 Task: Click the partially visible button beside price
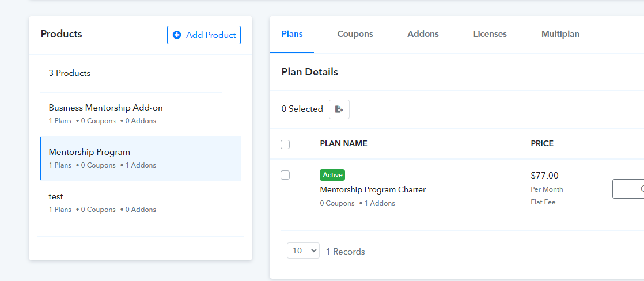tap(628, 189)
